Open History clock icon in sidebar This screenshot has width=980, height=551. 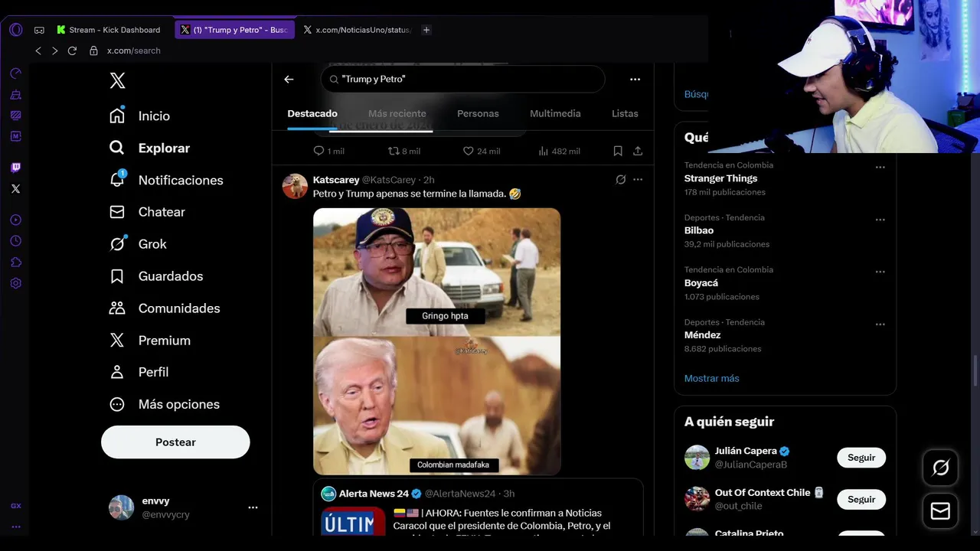(16, 241)
